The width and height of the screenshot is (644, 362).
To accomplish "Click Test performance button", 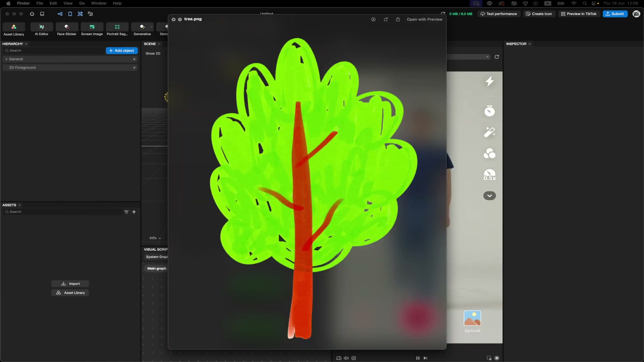I will pos(498,14).
